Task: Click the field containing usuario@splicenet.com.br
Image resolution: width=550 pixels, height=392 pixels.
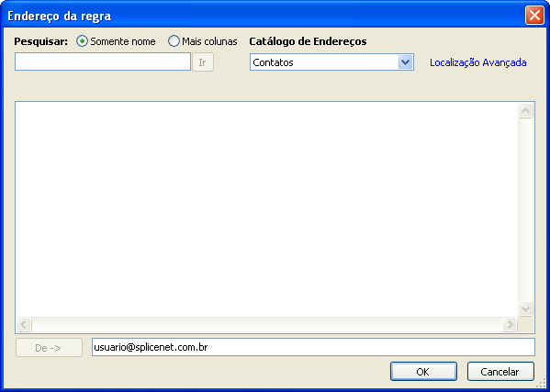Action: pyautogui.click(x=313, y=347)
